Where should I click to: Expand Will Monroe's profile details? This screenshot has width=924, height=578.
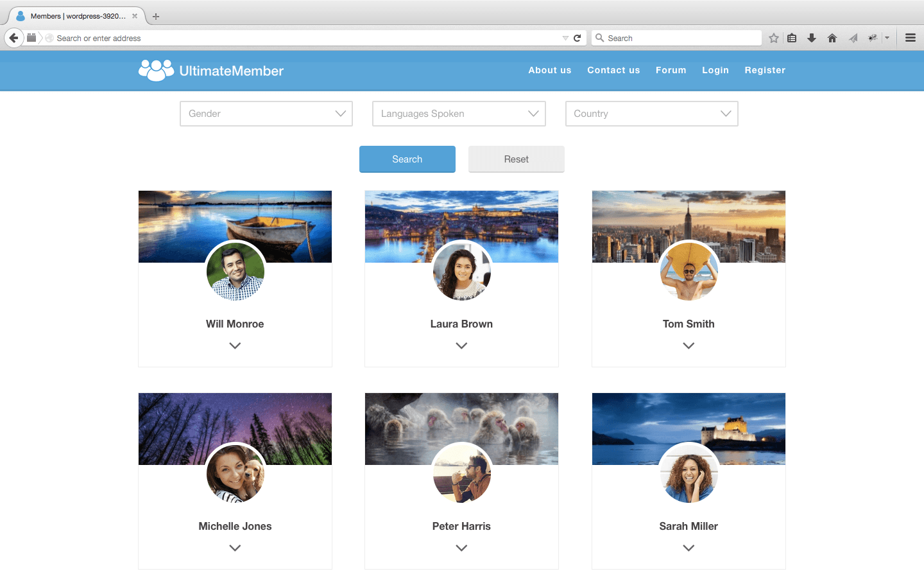tap(235, 346)
